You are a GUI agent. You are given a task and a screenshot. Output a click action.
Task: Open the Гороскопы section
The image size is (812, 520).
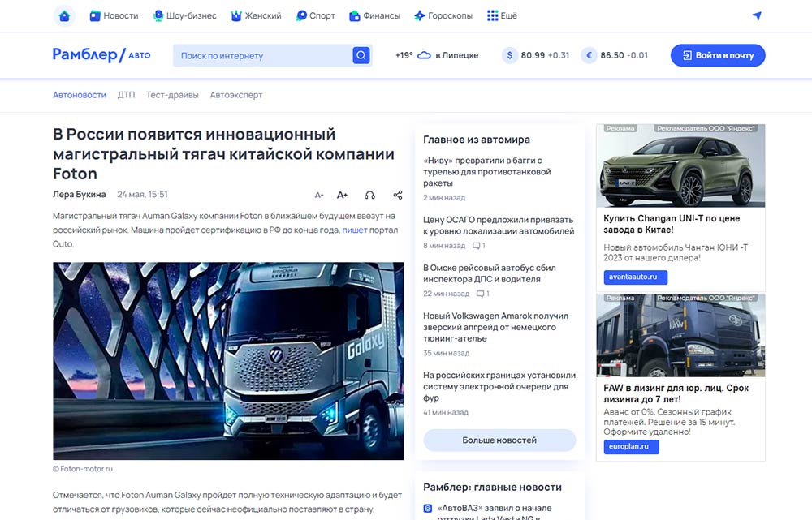pyautogui.click(x=443, y=16)
